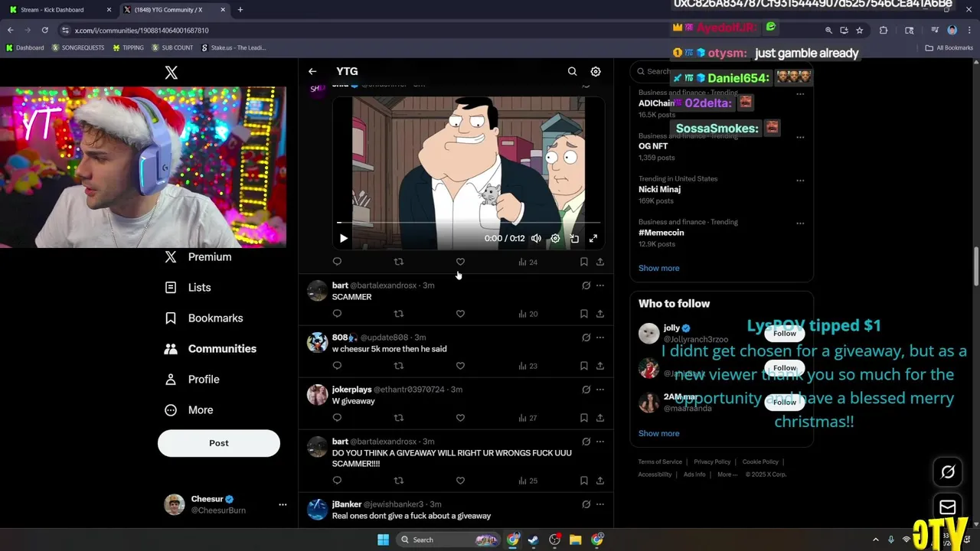Repost bart's 'DO YOU THINK A GIVEAWAY' post
Screen dimensions: 980x551
398,481
